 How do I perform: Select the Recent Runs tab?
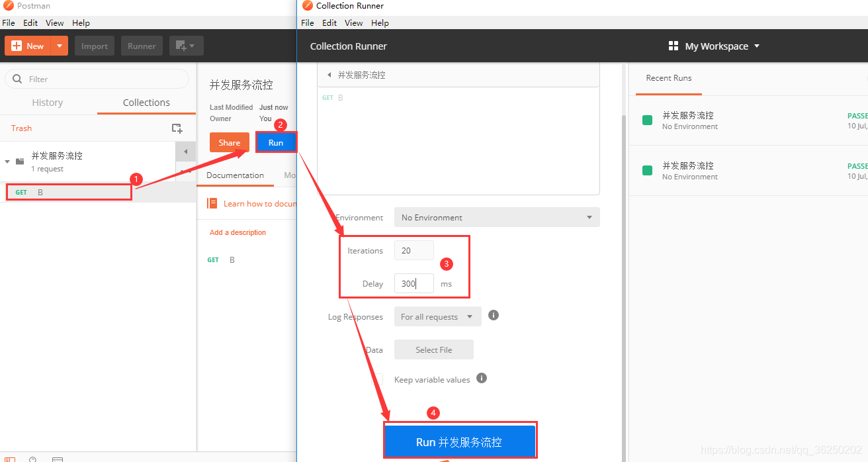[x=669, y=78]
